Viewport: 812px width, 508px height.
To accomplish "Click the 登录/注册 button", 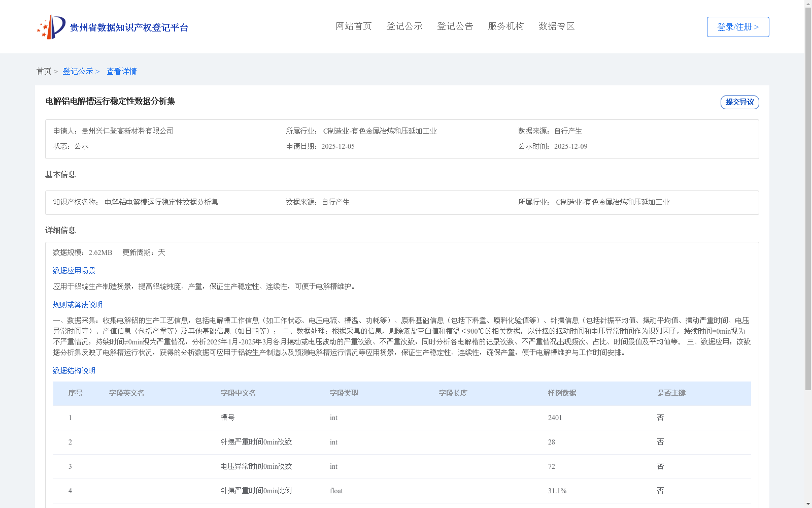I will point(738,27).
